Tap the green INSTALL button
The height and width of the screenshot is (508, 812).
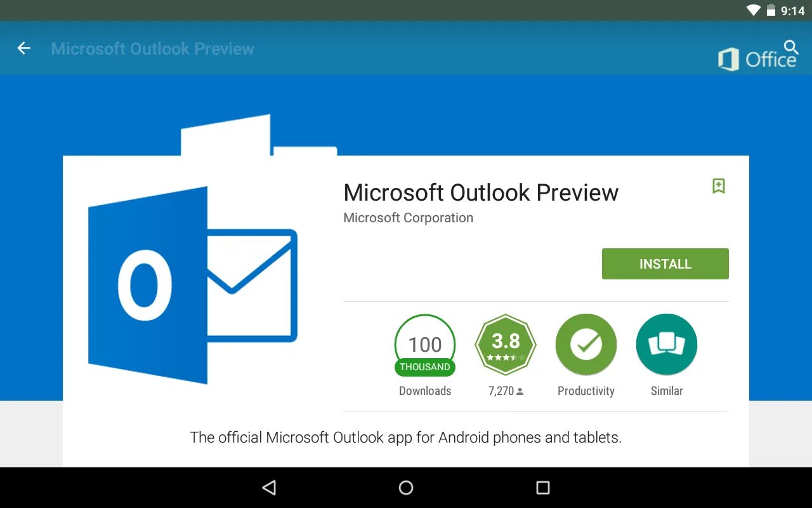[665, 264]
